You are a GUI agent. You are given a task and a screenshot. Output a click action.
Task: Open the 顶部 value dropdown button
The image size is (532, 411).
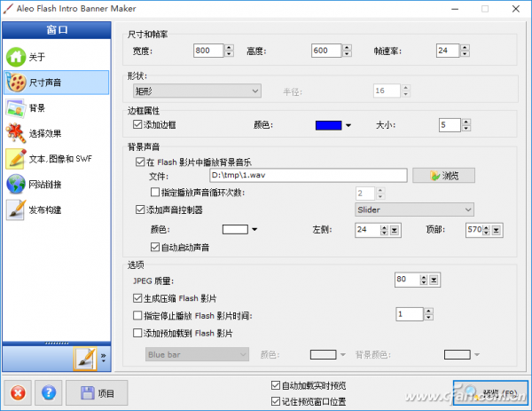tap(496, 230)
